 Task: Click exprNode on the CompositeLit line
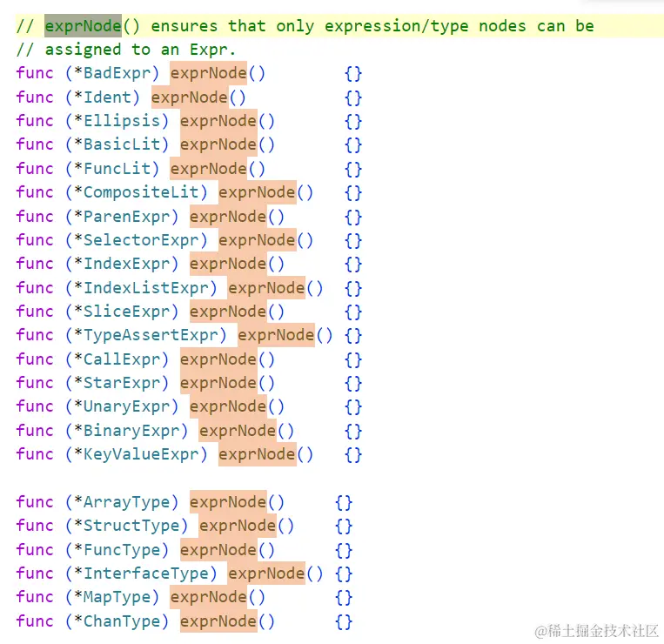(x=257, y=192)
